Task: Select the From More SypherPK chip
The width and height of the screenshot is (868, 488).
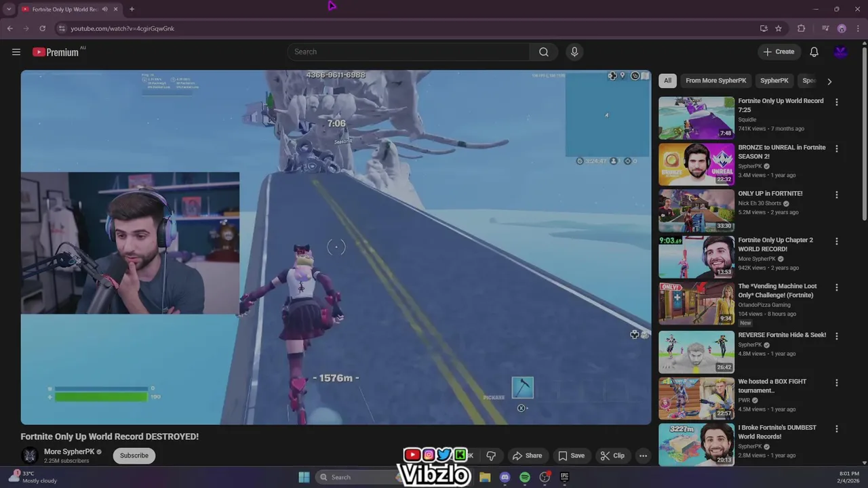Action: [715, 81]
